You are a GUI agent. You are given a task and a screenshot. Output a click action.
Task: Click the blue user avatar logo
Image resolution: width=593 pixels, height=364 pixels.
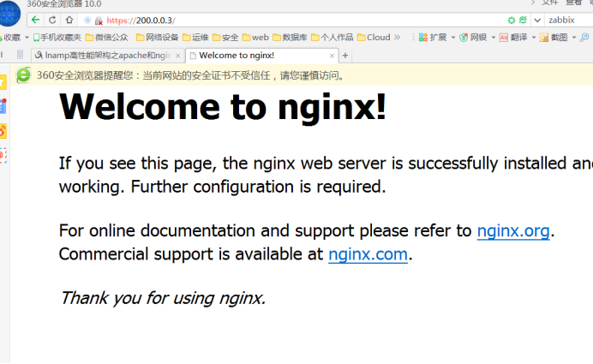coord(9,13)
